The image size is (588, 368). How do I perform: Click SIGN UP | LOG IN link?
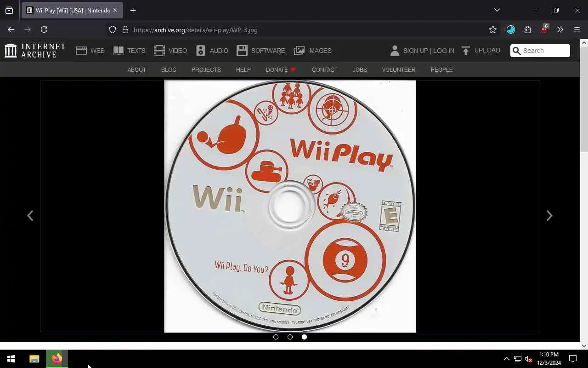tap(429, 51)
